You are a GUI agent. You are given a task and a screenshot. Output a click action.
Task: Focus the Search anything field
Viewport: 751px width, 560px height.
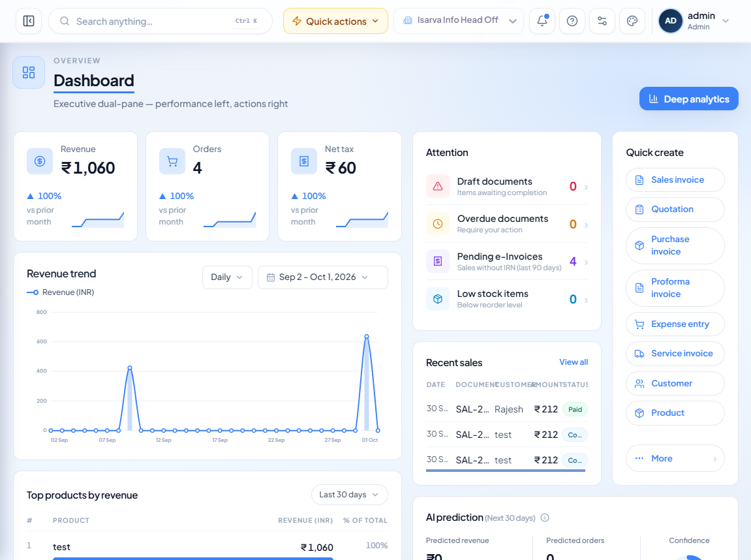click(x=161, y=21)
